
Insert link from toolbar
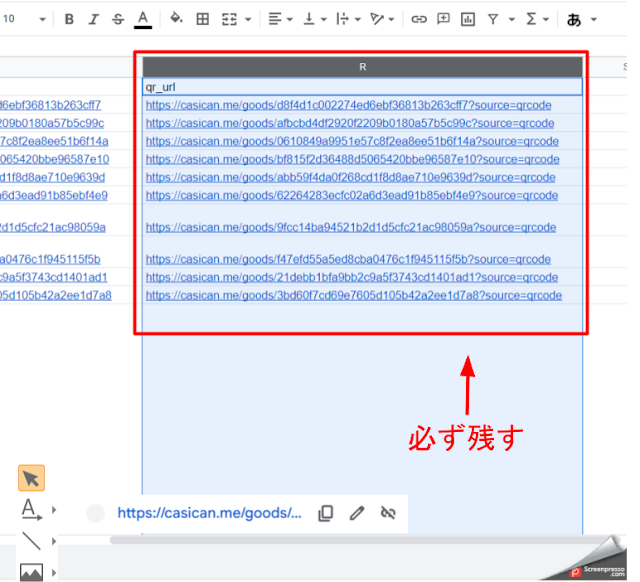[419, 19]
